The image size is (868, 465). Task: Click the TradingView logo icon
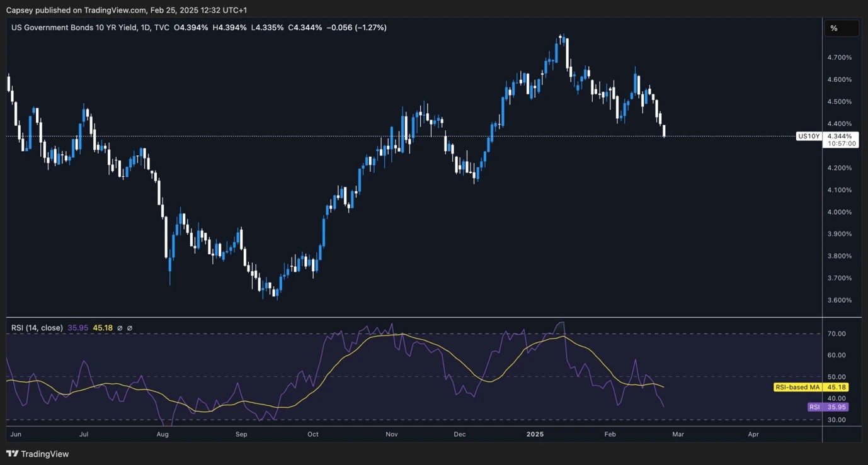tap(12, 454)
